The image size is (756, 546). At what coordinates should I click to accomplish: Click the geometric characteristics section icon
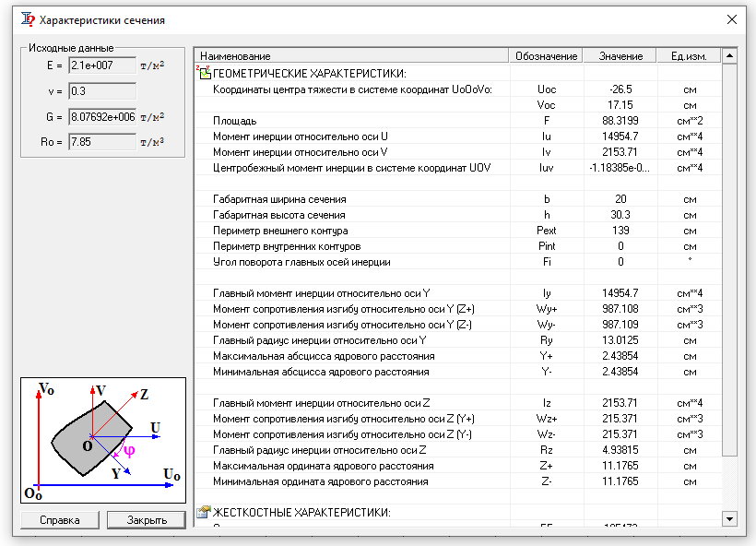pyautogui.click(x=204, y=73)
